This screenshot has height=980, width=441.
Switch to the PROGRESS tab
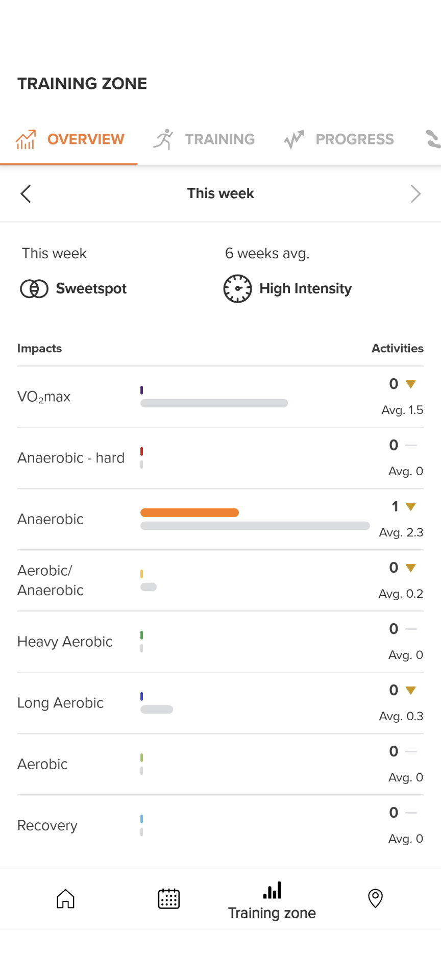point(354,139)
